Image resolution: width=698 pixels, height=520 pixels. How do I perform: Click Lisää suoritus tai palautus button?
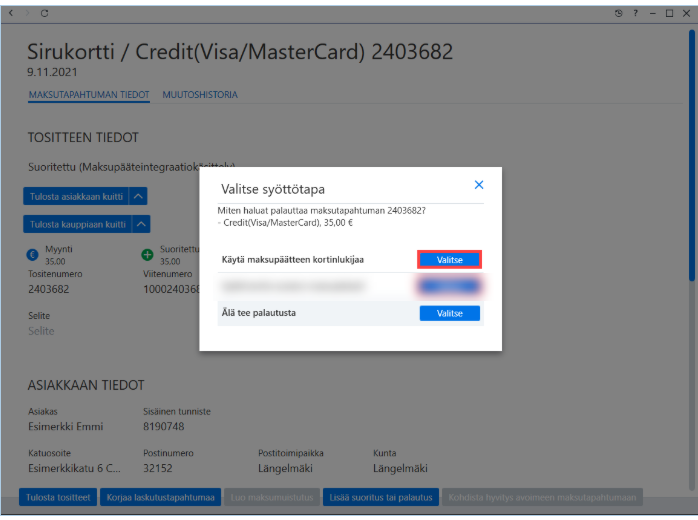[381, 497]
